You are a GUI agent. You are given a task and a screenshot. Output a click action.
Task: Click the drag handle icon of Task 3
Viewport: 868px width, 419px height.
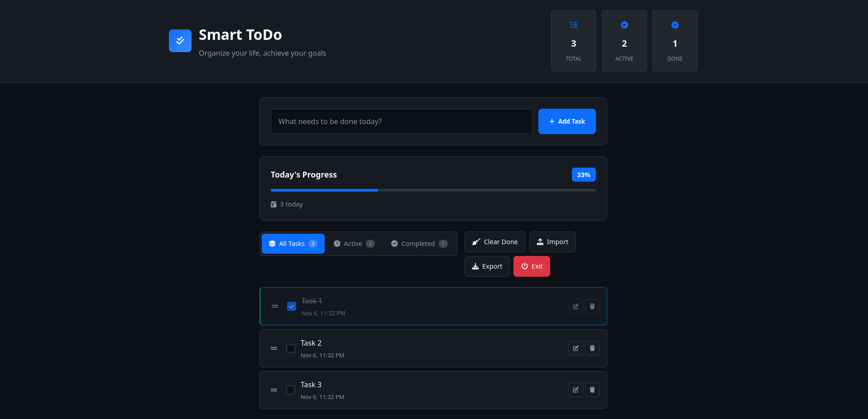click(274, 390)
